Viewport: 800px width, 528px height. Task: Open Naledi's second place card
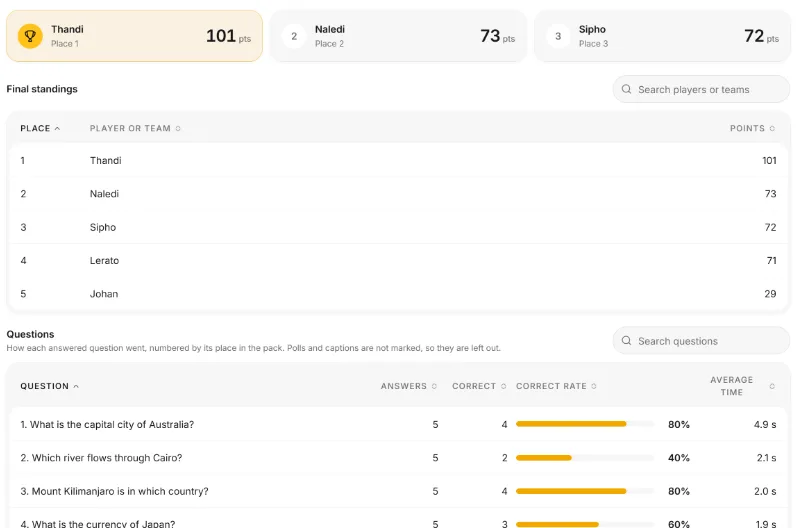[398, 36]
